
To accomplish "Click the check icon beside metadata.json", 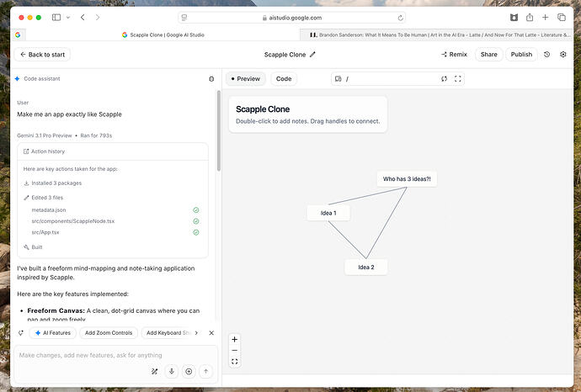I will 196,210.
